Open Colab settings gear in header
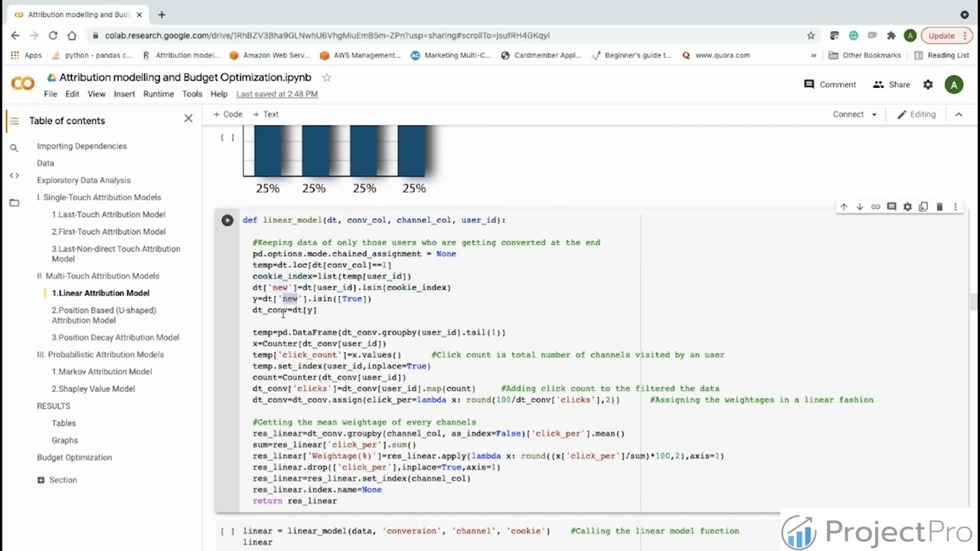 [928, 85]
